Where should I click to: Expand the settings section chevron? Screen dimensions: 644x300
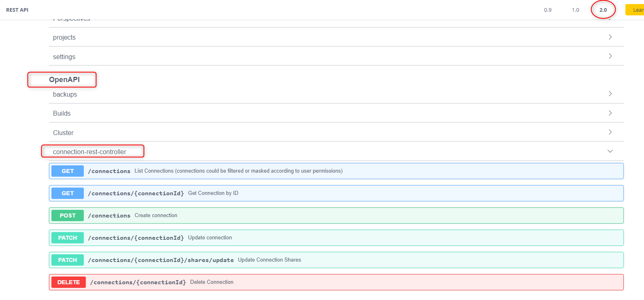pyautogui.click(x=610, y=56)
